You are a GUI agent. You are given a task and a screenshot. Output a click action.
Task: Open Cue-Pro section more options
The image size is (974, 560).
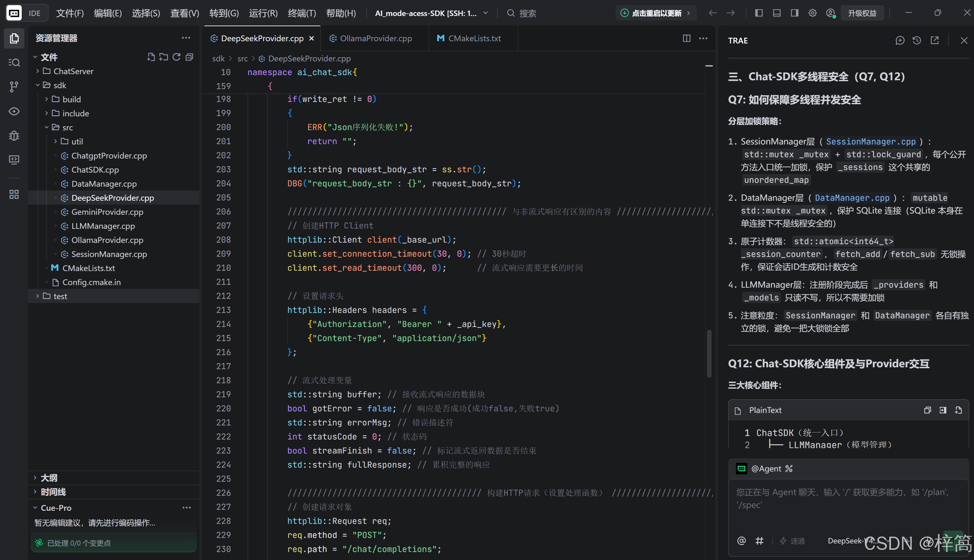pos(186,508)
